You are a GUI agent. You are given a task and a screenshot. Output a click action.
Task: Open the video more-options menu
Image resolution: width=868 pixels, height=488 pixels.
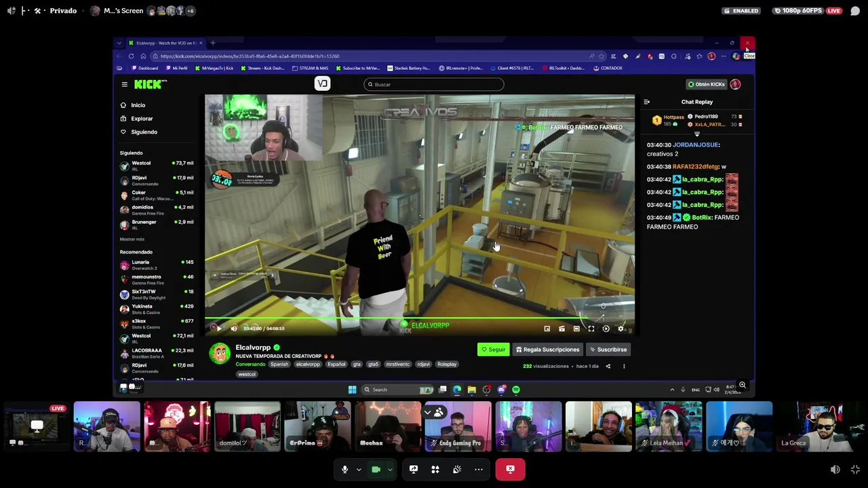click(x=624, y=366)
